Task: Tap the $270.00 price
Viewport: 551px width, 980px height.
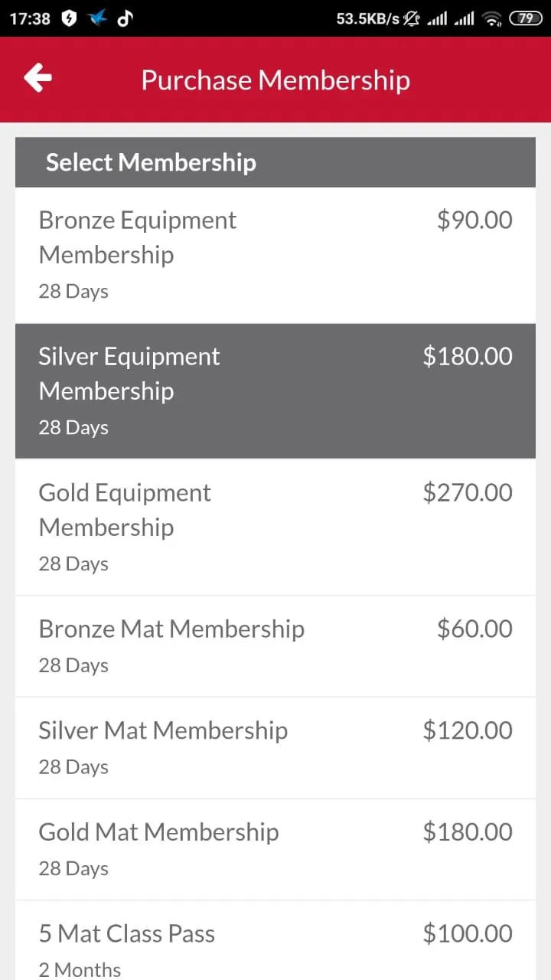Action: point(468,492)
